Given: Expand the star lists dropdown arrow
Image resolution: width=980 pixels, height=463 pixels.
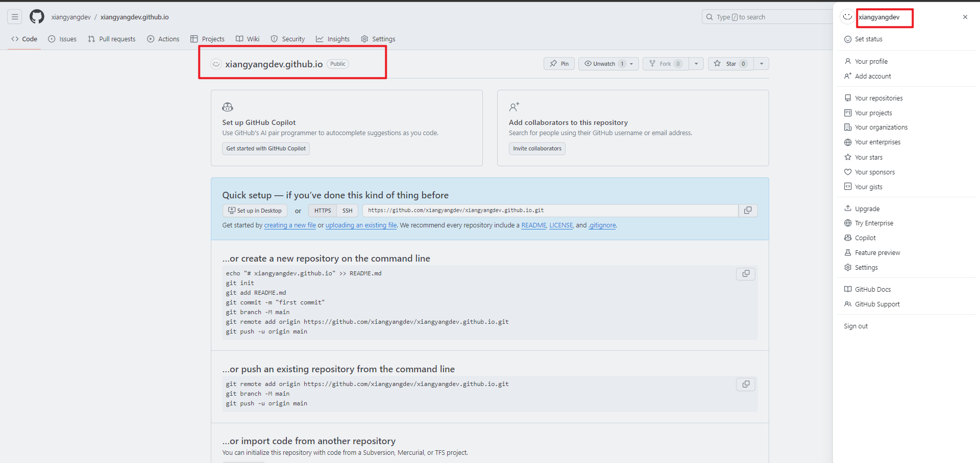Looking at the screenshot, I should pos(762,64).
